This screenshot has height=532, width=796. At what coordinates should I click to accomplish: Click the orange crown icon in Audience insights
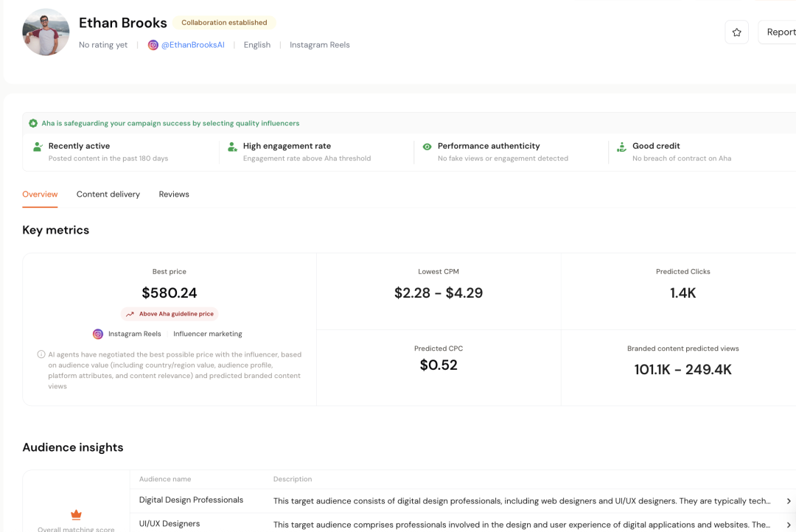coord(76,515)
